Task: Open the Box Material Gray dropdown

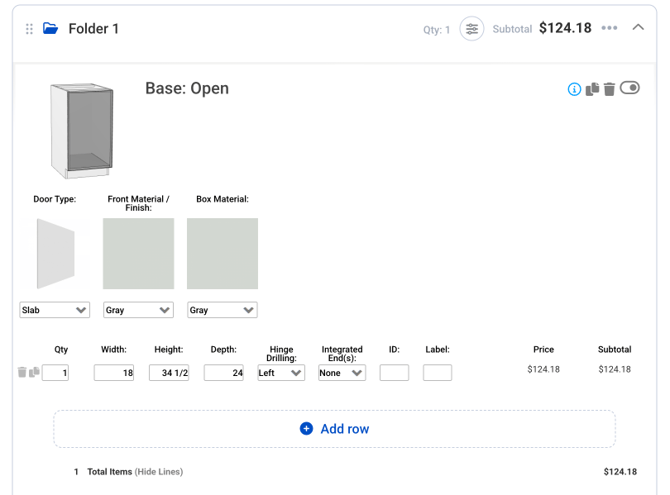Action: pyautogui.click(x=222, y=310)
